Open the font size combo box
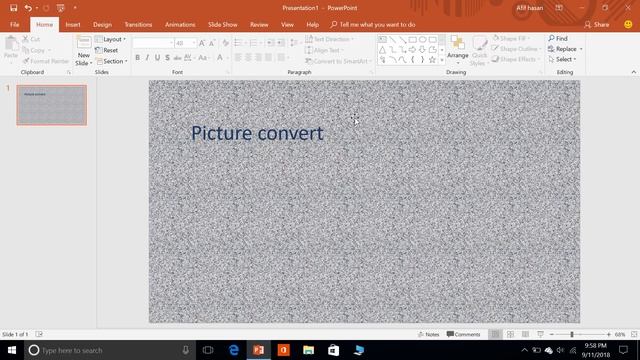This screenshot has height=360, width=640. pyautogui.click(x=186, y=43)
